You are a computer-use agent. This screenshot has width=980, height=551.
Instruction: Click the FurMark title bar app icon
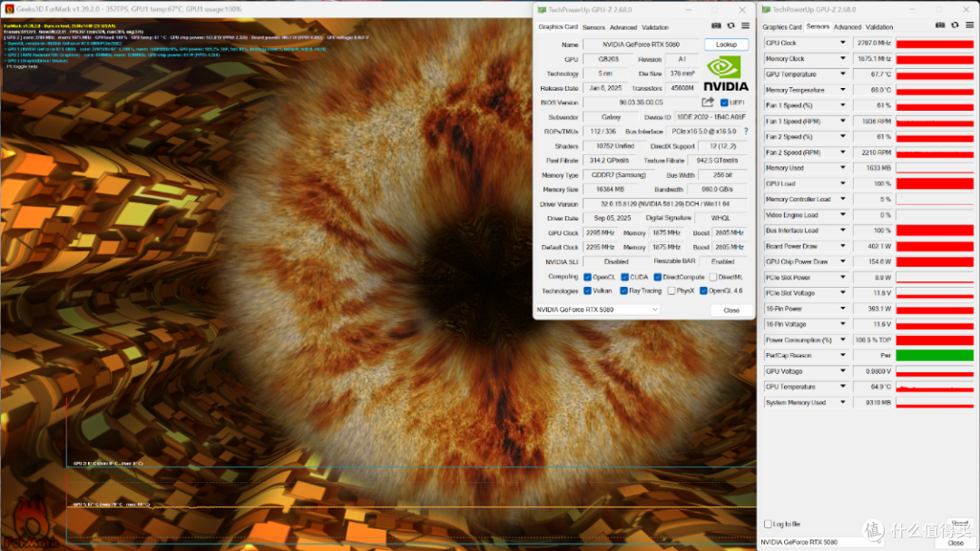point(9,9)
